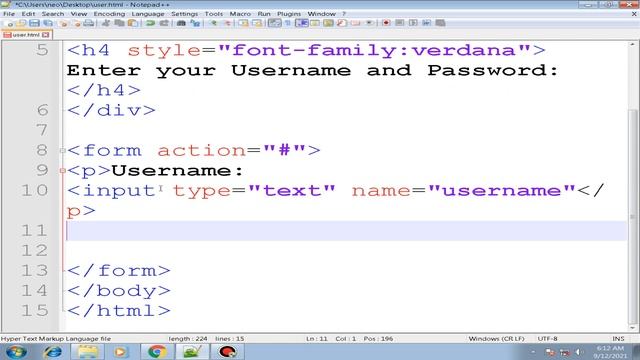Click the Zoom In toolbar icon
The image size is (640, 360).
pyautogui.click(x=213, y=23)
